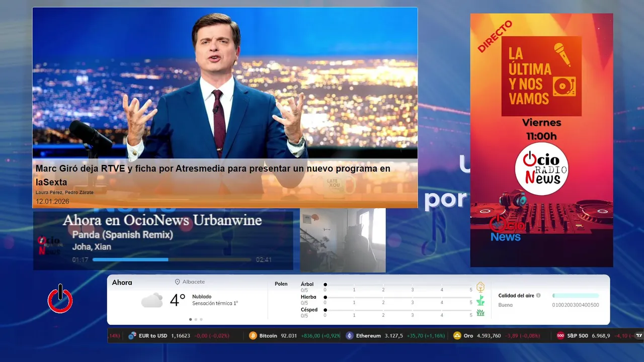
Task: Click the artist name Joha, Xian
Action: pos(92,247)
